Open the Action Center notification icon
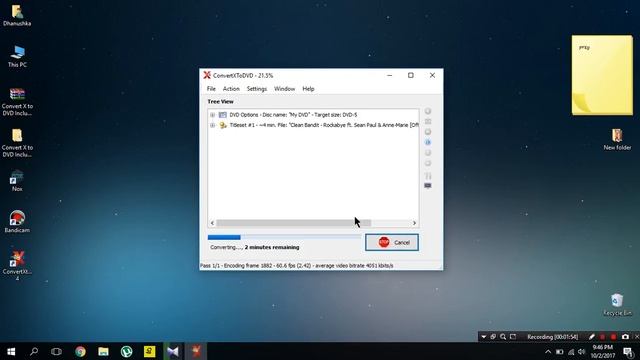 [x=629, y=351]
